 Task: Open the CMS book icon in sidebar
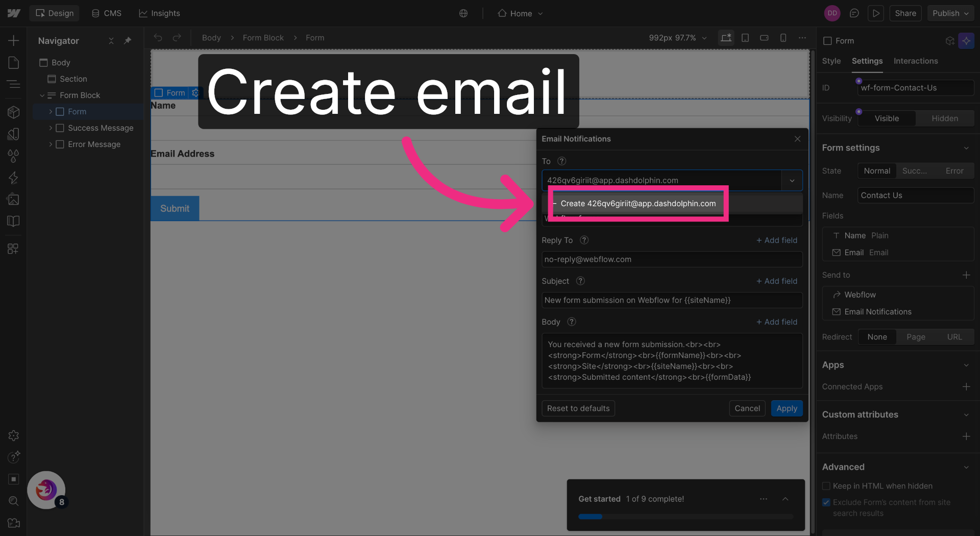tap(14, 221)
